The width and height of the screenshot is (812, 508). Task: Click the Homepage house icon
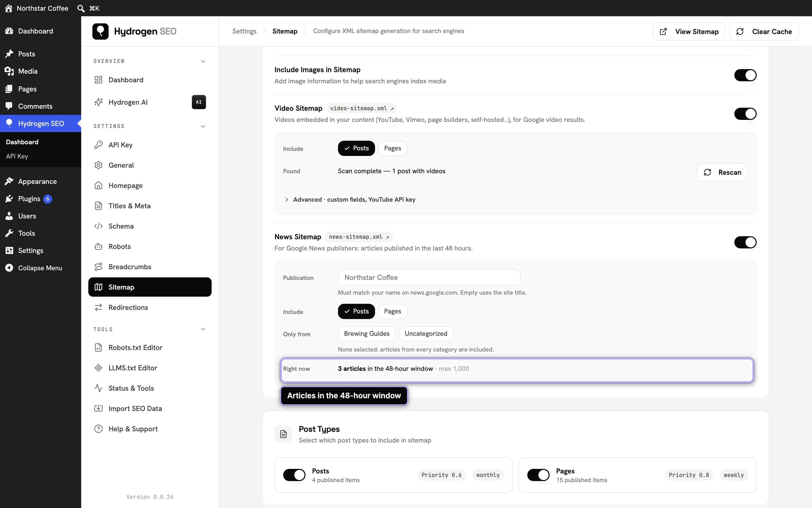click(98, 185)
